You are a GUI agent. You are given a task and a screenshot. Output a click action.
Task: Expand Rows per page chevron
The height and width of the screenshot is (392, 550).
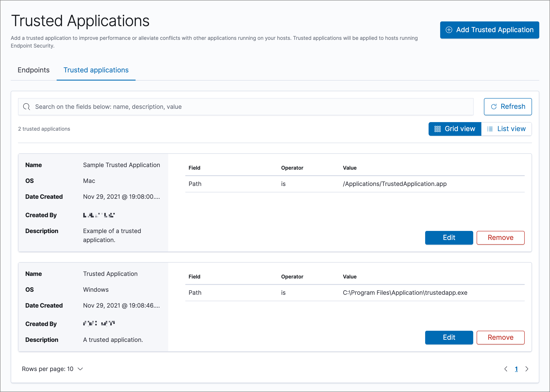[x=80, y=369]
